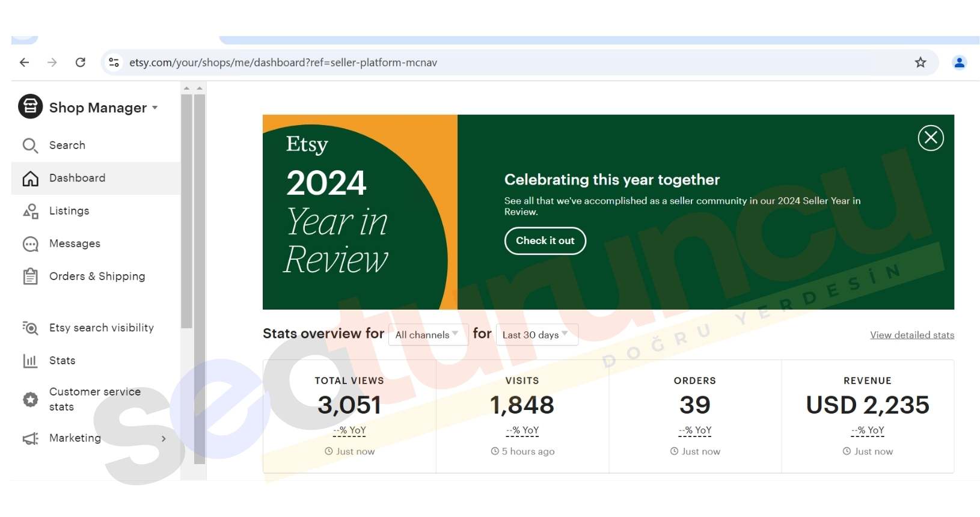Click the Check it out button
The height and width of the screenshot is (517, 980).
pos(545,241)
